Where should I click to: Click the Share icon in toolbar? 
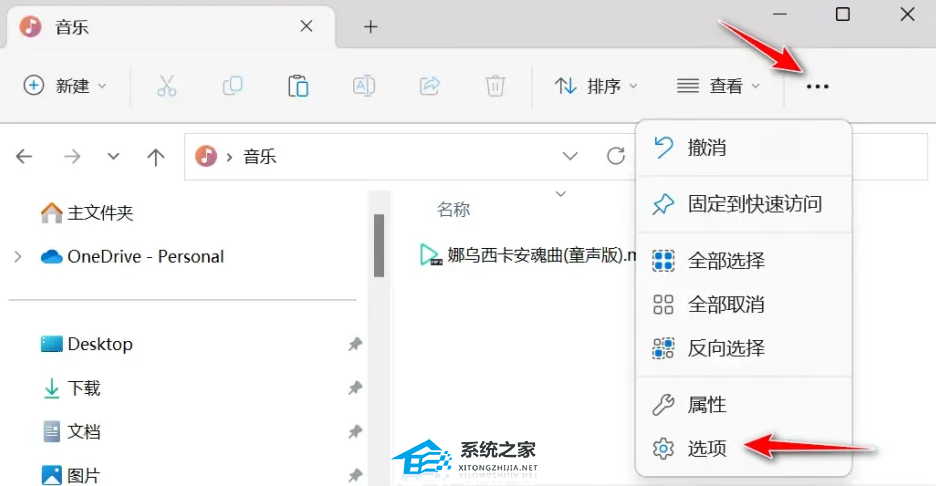(429, 86)
